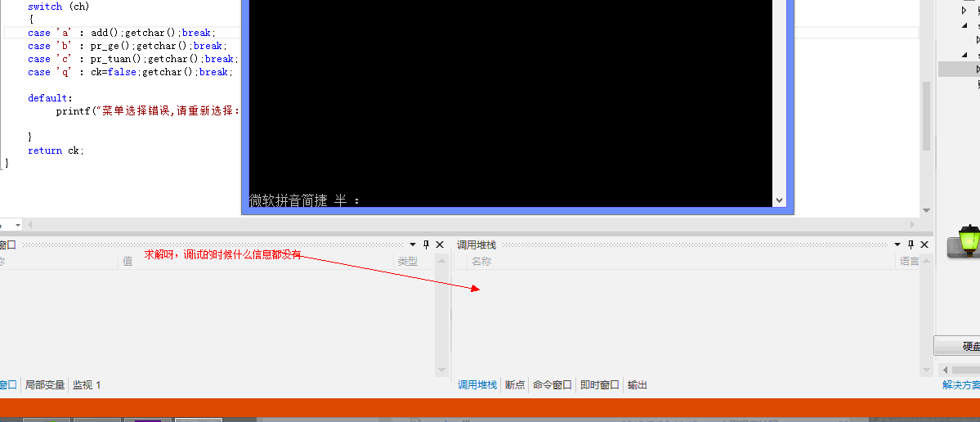980x422 pixels.
Task: Click the printf line with 菜单选择错误
Action: 148,111
